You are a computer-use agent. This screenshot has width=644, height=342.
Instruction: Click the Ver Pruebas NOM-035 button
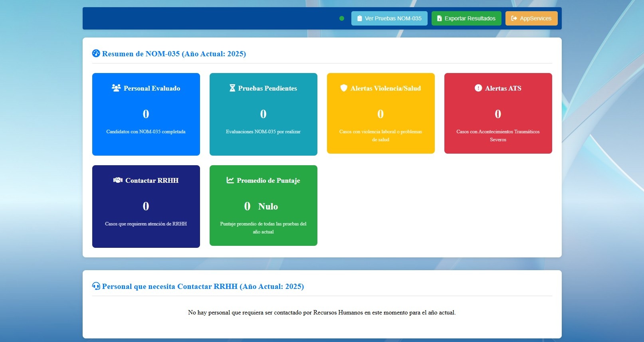(389, 18)
